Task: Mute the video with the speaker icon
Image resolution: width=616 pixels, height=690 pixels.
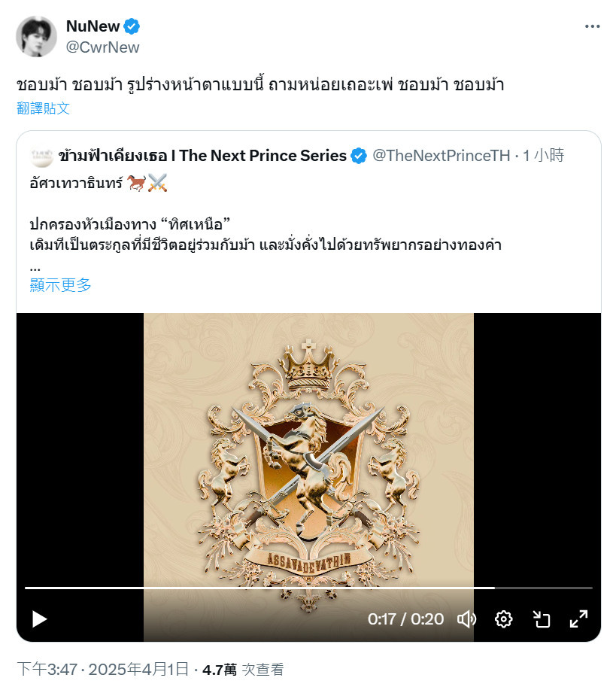Action: click(x=467, y=619)
